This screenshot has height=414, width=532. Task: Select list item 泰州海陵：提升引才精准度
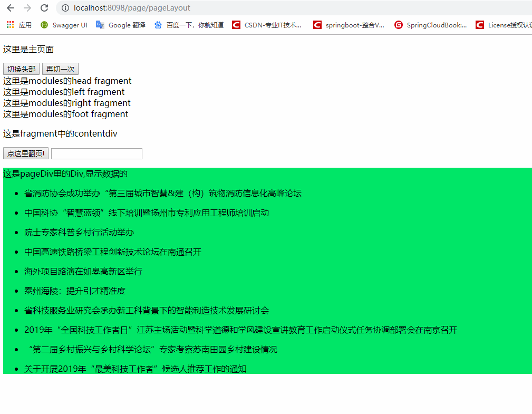click(x=75, y=291)
